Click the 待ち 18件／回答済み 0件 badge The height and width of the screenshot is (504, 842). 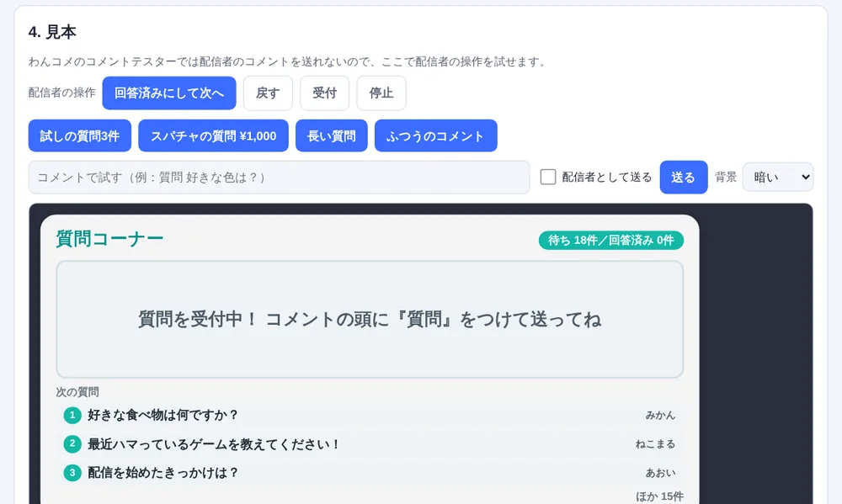(x=611, y=241)
